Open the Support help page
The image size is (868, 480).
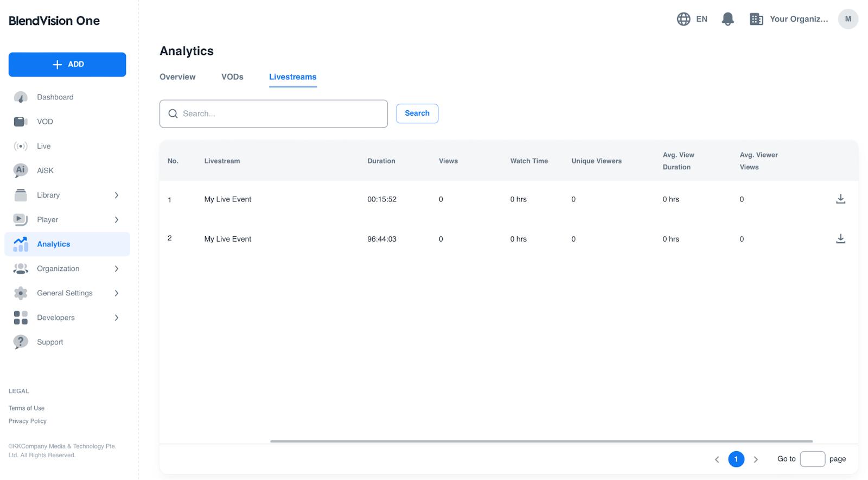pyautogui.click(x=50, y=342)
